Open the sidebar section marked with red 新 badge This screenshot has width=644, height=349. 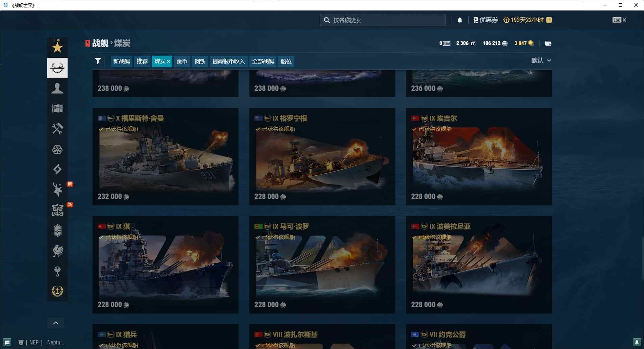coord(57,189)
